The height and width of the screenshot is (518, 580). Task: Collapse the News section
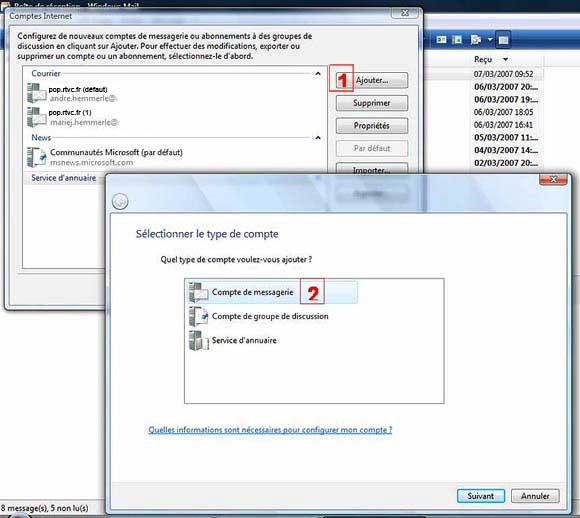pos(318,138)
